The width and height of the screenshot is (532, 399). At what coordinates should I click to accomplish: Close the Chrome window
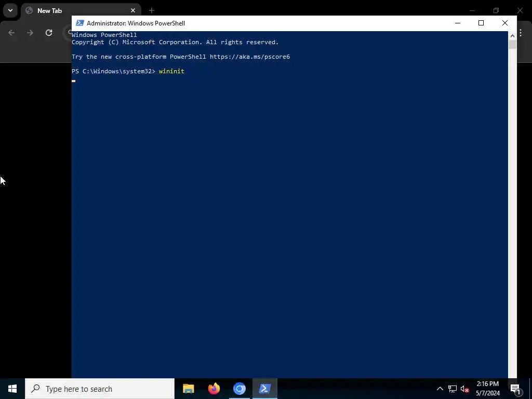[520, 10]
